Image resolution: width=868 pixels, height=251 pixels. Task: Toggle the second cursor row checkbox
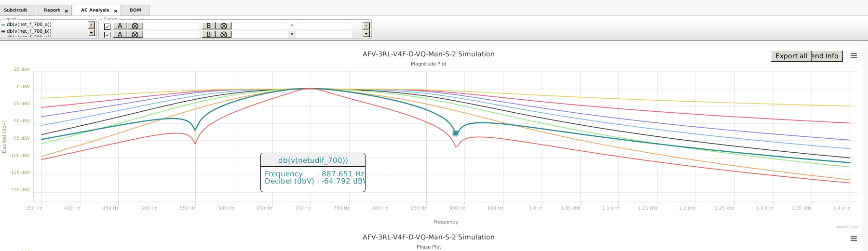point(107,35)
